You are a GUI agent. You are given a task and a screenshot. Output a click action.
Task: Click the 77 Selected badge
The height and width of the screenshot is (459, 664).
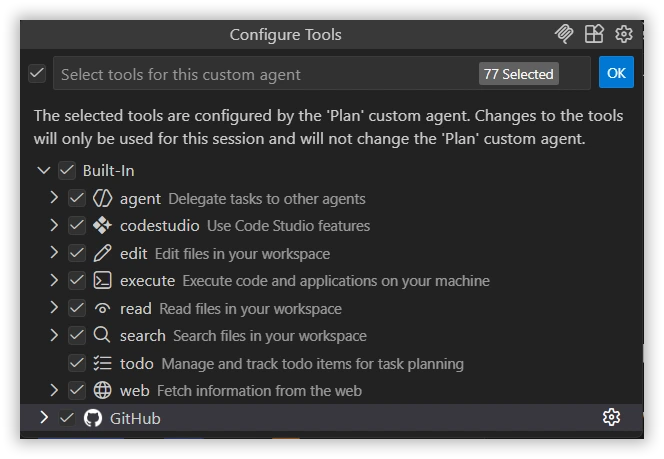pos(518,74)
